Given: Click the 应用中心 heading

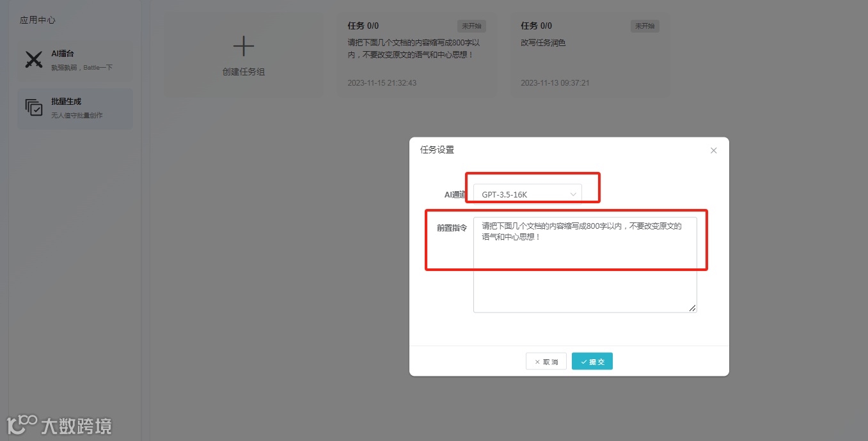Looking at the screenshot, I should [38, 20].
